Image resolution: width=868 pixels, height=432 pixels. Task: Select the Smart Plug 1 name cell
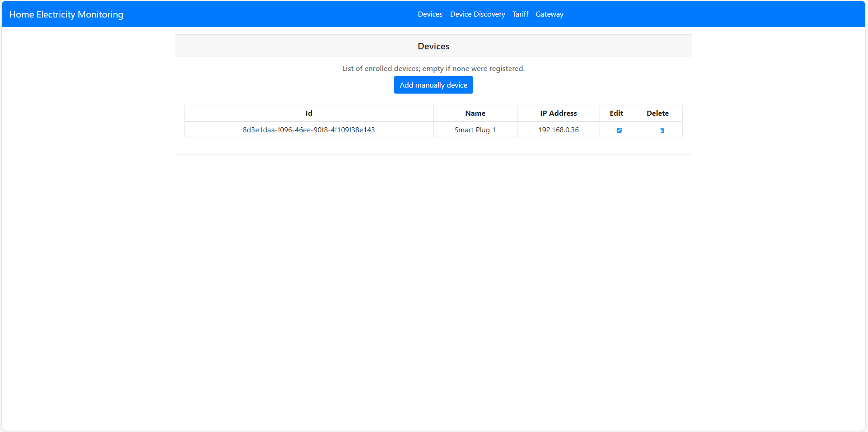pos(475,130)
